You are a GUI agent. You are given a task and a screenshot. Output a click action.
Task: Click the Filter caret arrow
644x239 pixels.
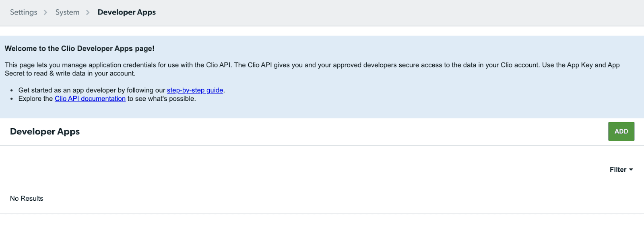coord(631,170)
